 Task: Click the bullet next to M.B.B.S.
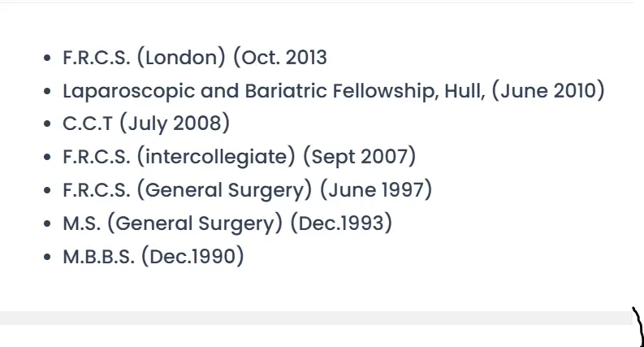pos(48,258)
